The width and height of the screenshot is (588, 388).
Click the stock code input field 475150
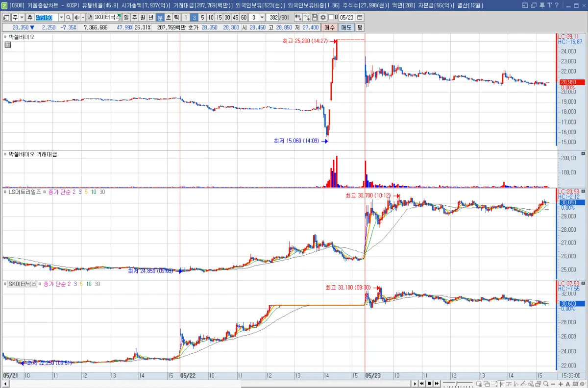47,17
